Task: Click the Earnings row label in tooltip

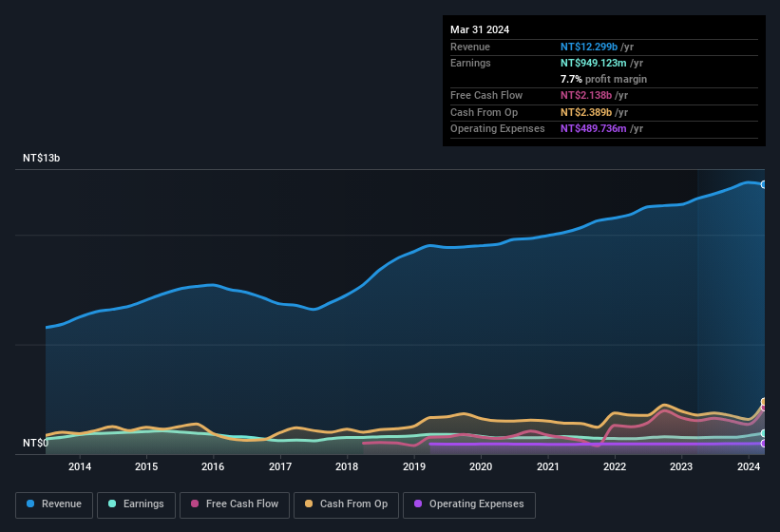Action: (x=470, y=63)
